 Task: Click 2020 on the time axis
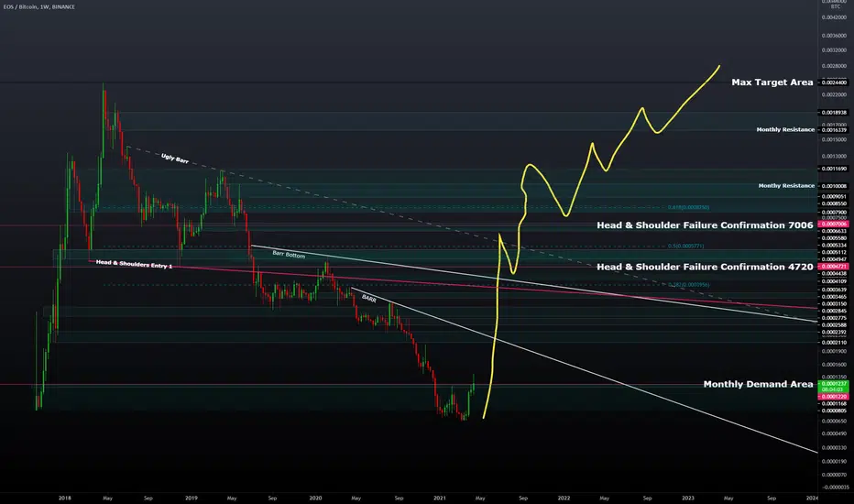[315, 498]
